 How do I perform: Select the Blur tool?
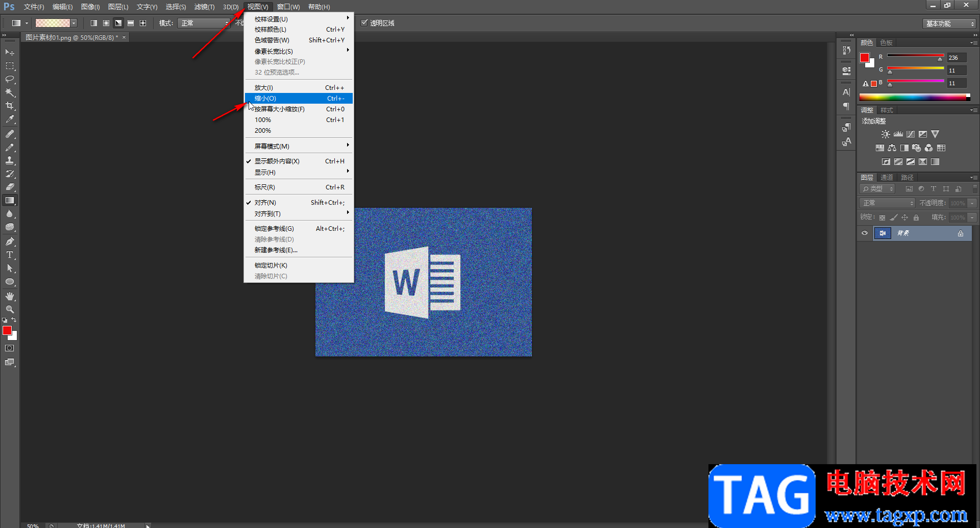(10, 213)
